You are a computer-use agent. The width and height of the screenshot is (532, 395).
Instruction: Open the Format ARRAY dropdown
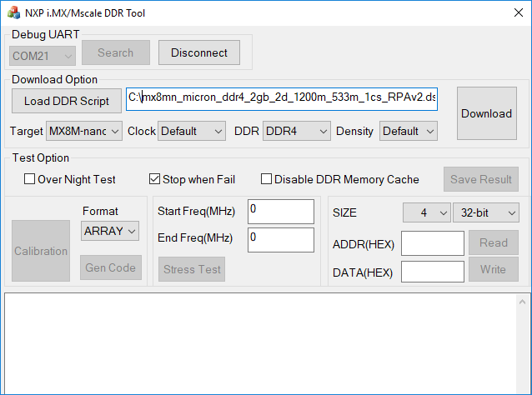tap(110, 231)
